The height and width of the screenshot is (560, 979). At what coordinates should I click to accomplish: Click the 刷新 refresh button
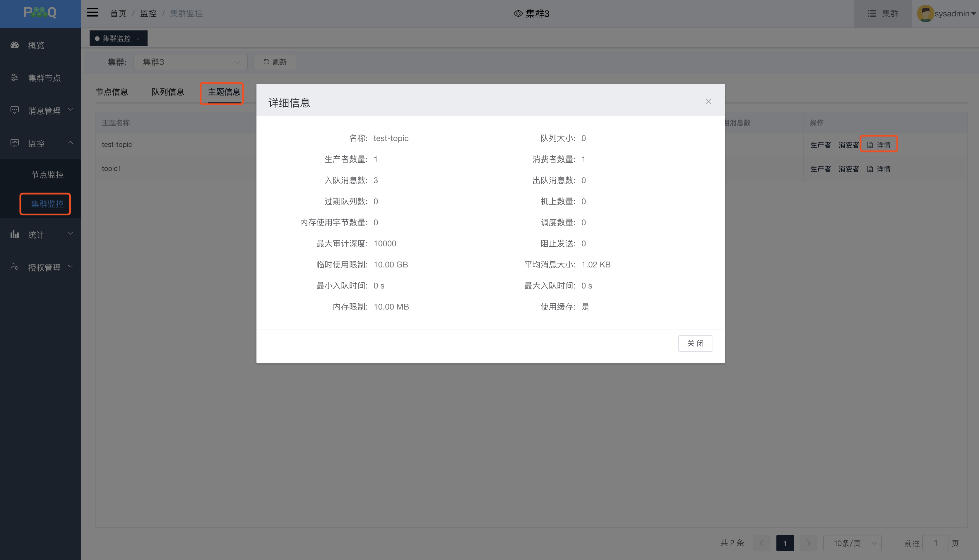coord(275,62)
